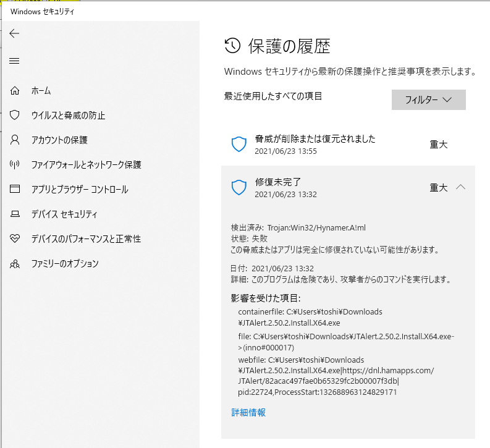Click shield icon of 13:55 threat entry

pyautogui.click(x=239, y=145)
